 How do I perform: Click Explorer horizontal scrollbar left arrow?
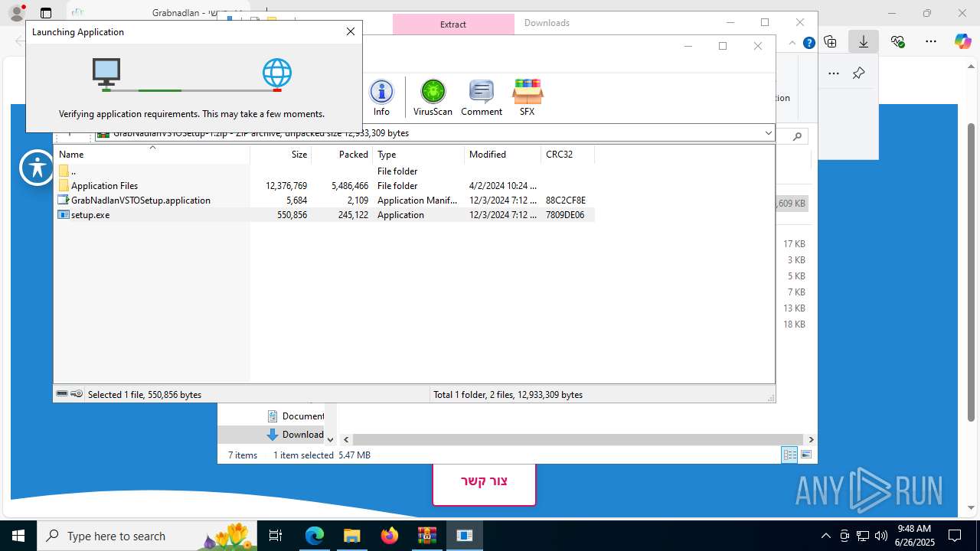346,439
